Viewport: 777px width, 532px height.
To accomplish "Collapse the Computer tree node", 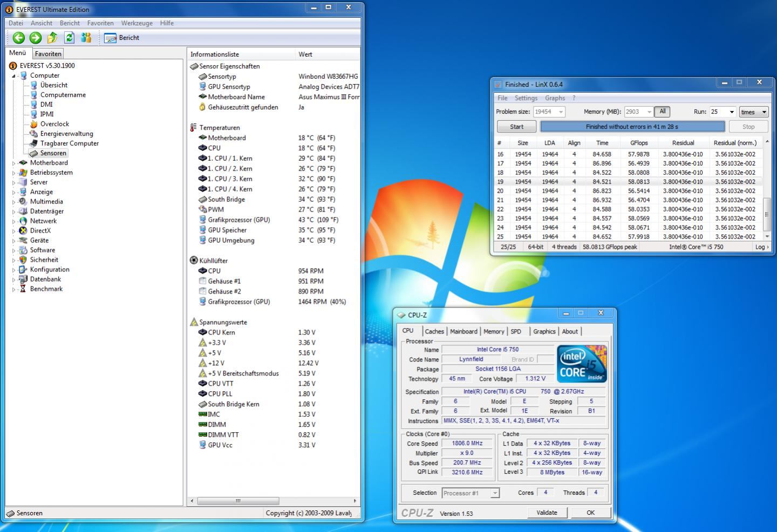I will (x=14, y=76).
